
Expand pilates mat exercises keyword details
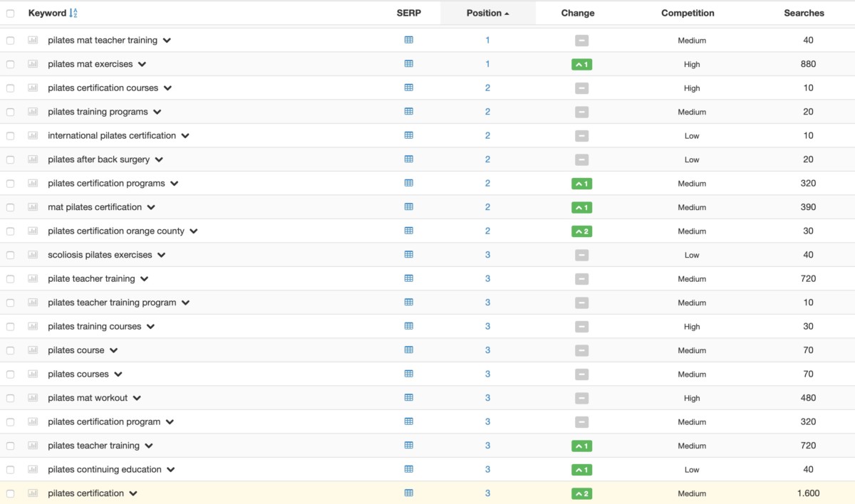click(142, 64)
